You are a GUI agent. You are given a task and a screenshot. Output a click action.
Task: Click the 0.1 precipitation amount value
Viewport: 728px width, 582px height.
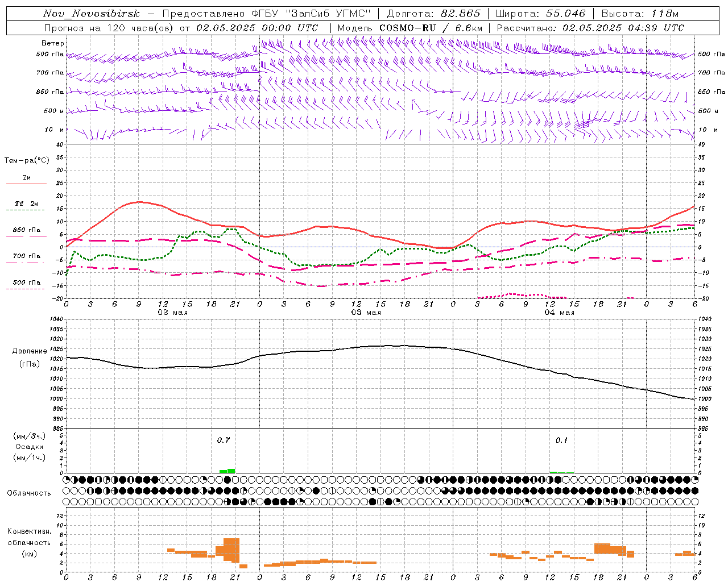click(x=561, y=440)
